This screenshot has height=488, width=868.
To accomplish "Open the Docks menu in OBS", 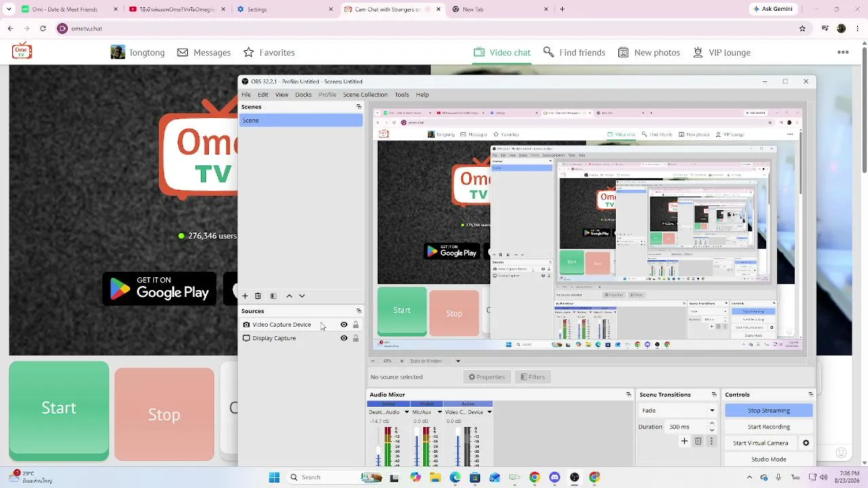I will 303,95.
